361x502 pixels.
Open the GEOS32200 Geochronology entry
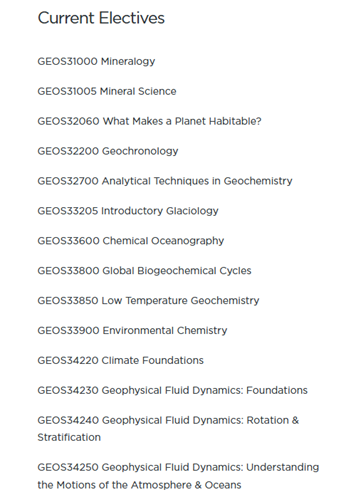point(108,151)
